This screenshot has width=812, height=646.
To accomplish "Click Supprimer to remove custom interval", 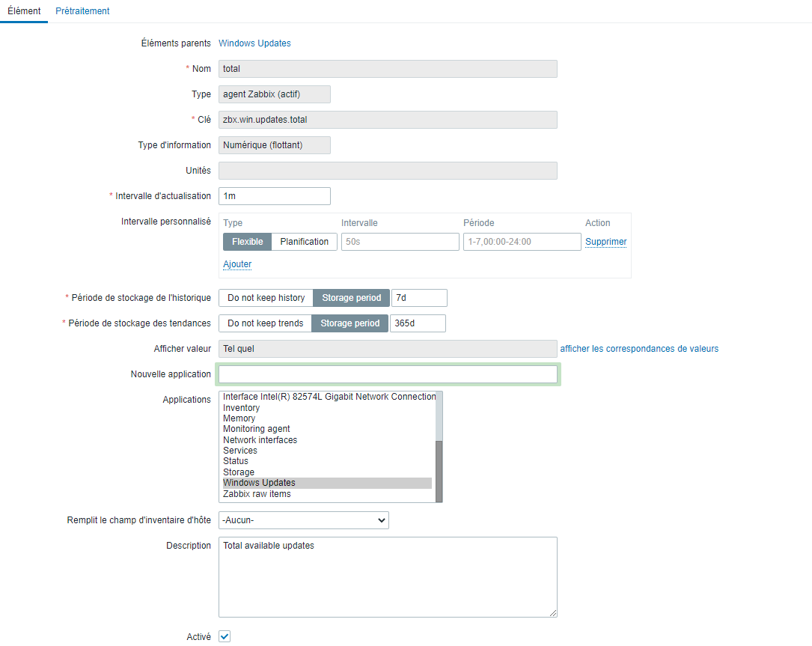I will (x=605, y=242).
